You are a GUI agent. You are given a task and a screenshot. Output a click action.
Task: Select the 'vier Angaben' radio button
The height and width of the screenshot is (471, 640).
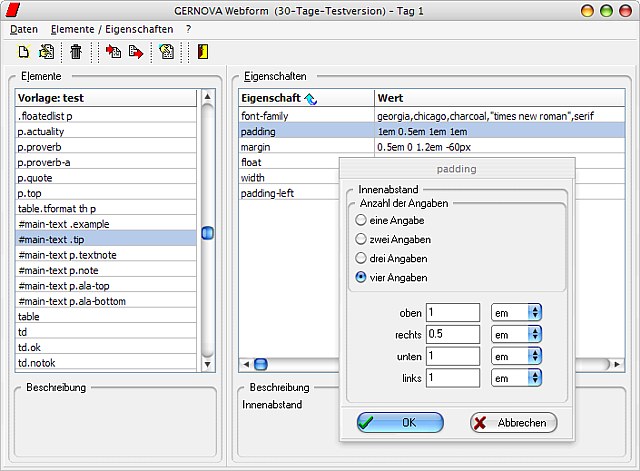tap(361, 277)
